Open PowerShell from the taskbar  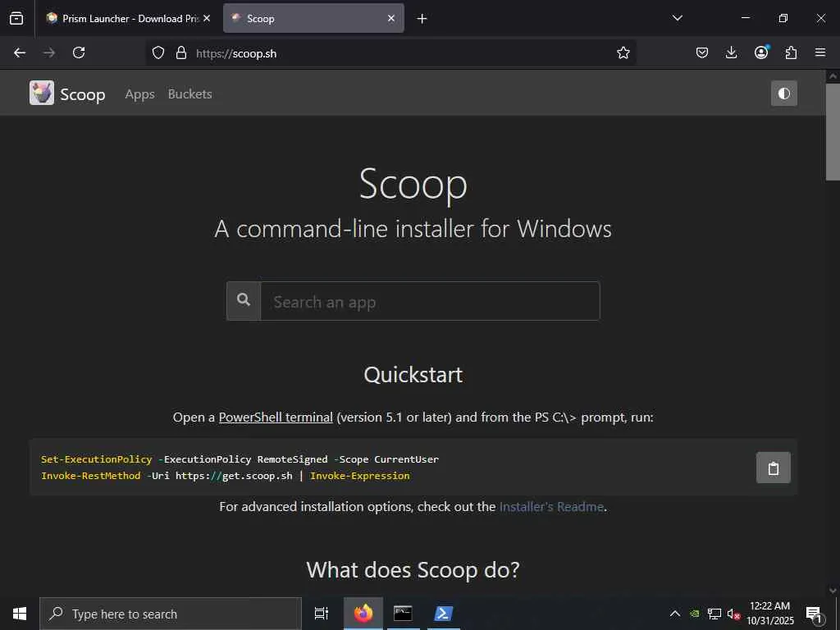(x=443, y=614)
